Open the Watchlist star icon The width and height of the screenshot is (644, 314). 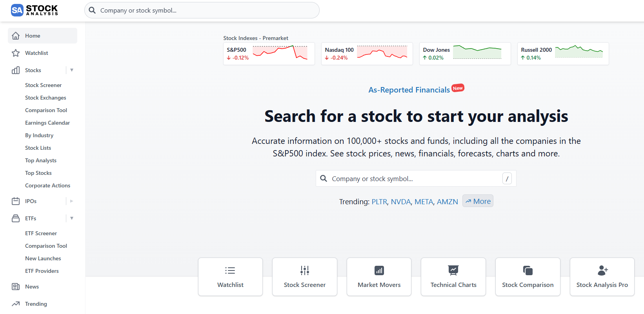16,53
